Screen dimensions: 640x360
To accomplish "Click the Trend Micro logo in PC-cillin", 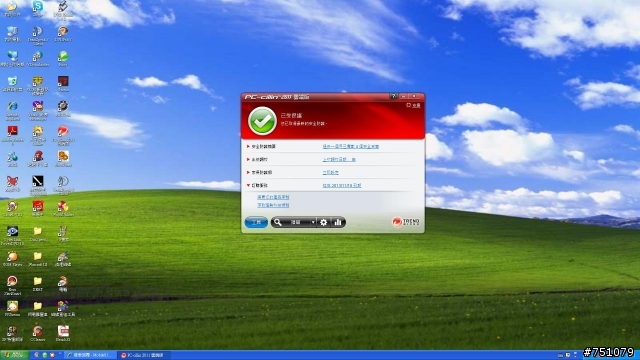I will pos(405,222).
